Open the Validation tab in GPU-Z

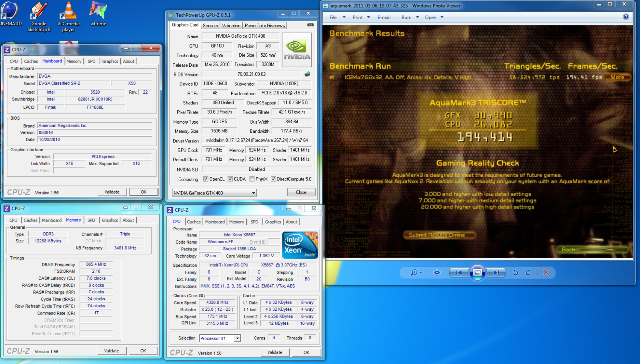pyautogui.click(x=231, y=25)
